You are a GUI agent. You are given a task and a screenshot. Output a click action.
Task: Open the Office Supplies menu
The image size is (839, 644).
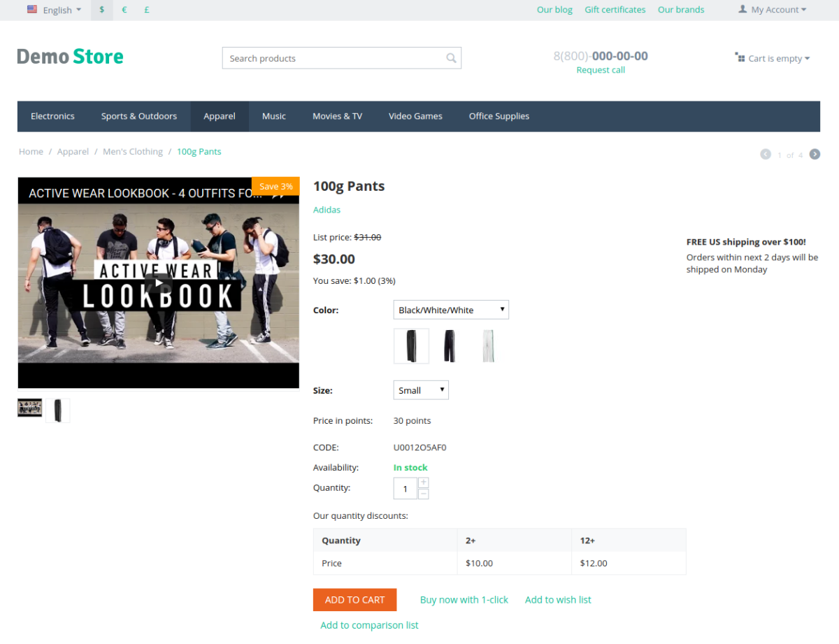pos(499,116)
